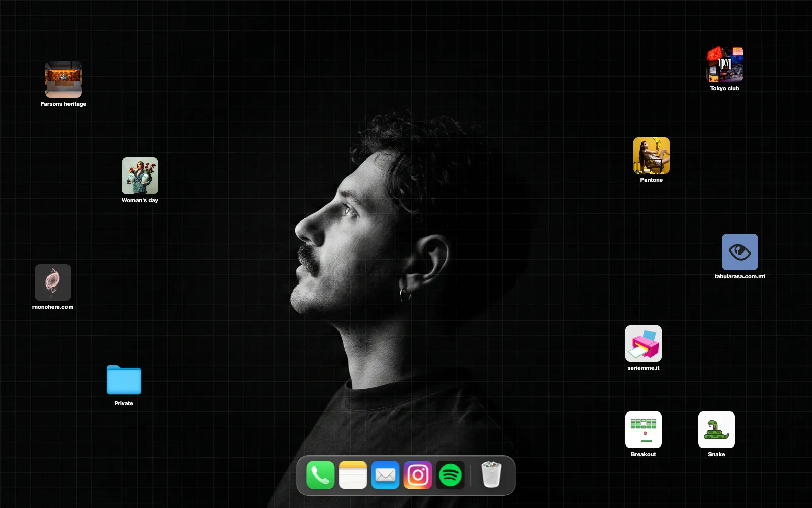The image size is (812, 508).
Task: Open the Farsons heritage desktop icon
Action: coord(63,79)
